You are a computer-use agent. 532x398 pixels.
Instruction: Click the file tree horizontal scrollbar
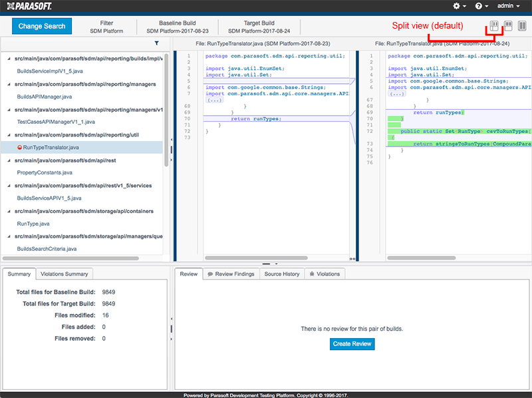70,258
